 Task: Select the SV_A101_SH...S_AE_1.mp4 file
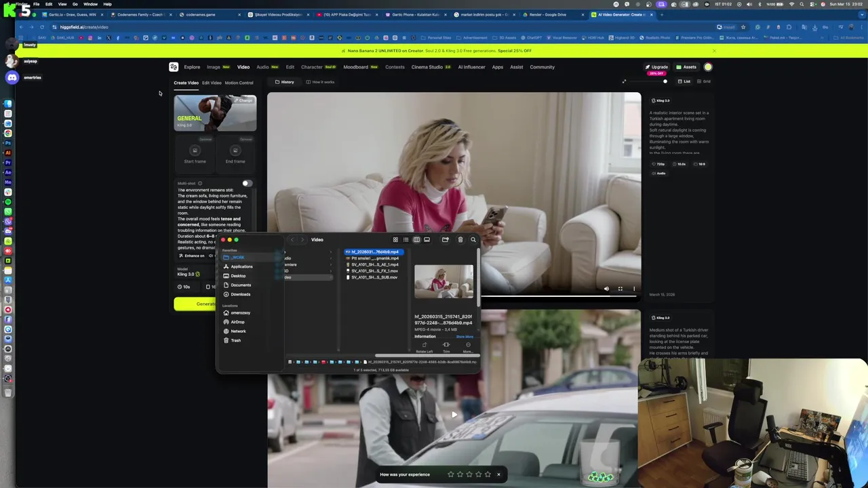(374, 265)
